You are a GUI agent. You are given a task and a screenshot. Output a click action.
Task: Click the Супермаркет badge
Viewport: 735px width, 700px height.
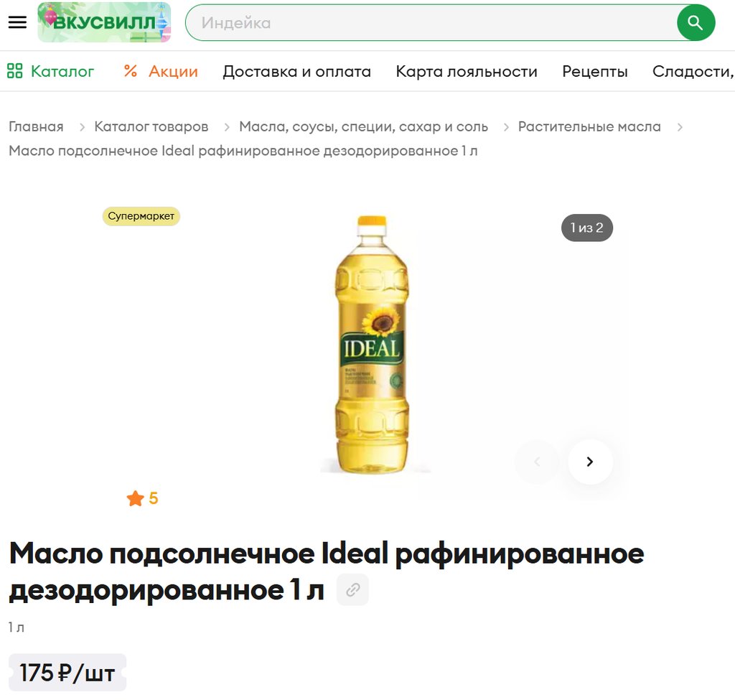[141, 216]
